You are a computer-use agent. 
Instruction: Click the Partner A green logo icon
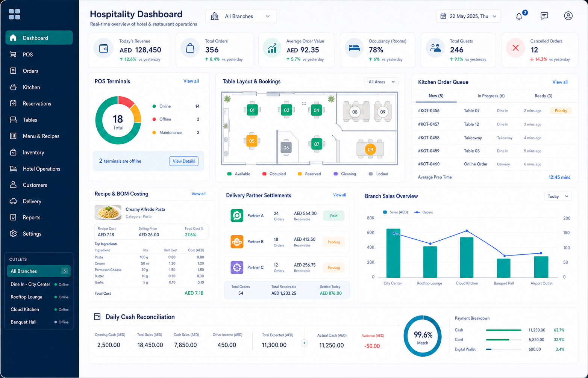(237, 216)
